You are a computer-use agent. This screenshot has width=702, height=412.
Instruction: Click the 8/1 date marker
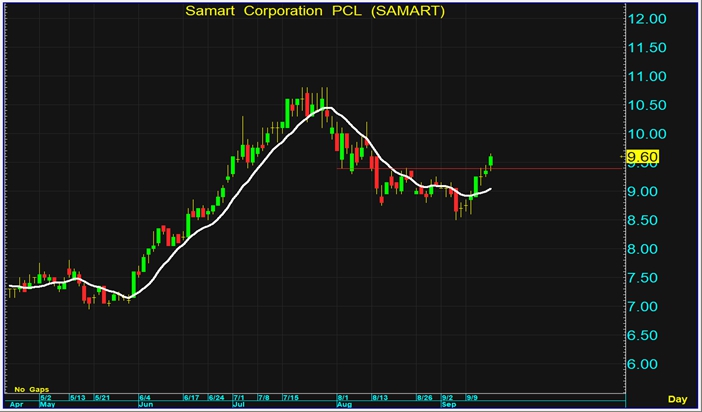342,397
